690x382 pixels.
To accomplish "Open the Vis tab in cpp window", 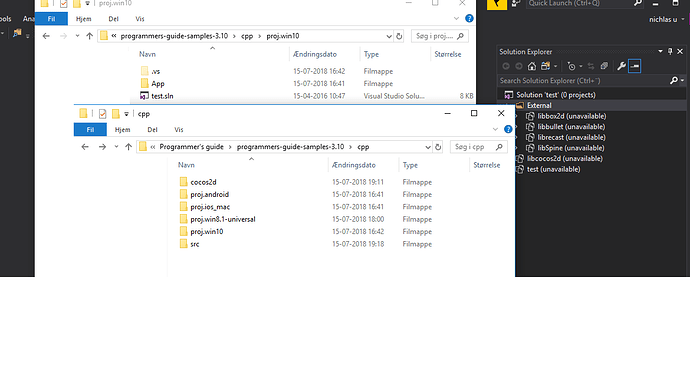I will pos(179,129).
